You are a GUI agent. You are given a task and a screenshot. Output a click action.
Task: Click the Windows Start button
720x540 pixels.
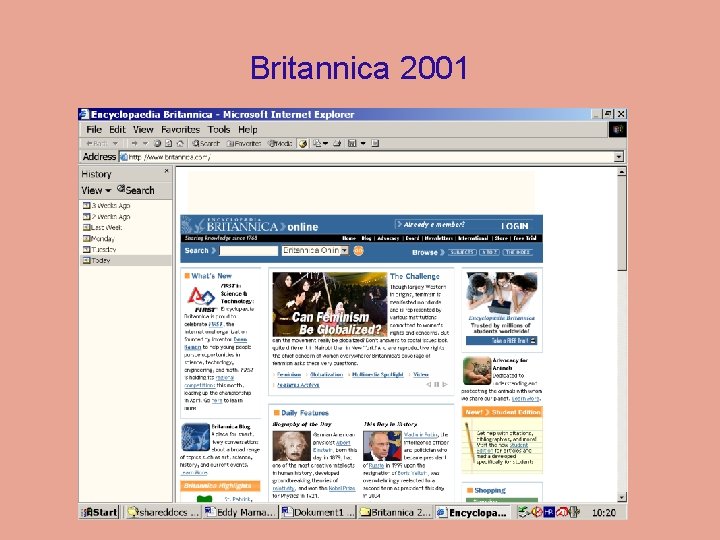coord(100,512)
